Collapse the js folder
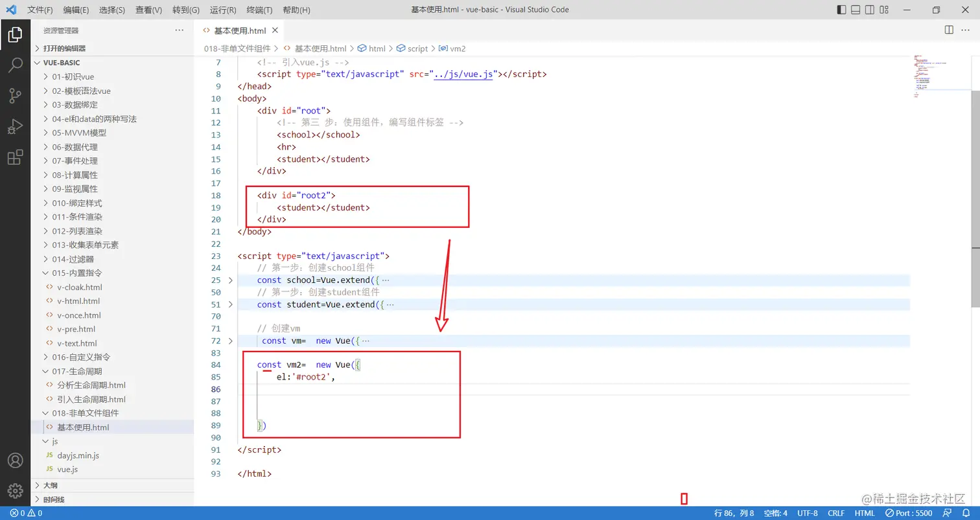The height and width of the screenshot is (520, 980). pos(112,442)
